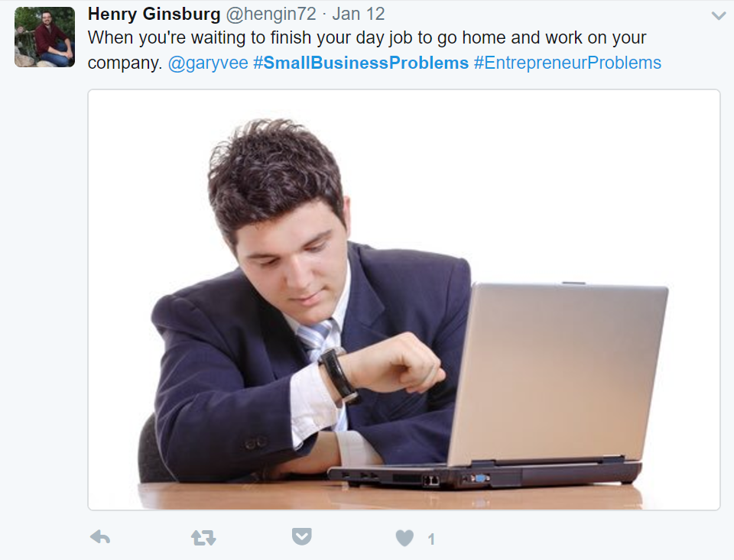Open the @garyvee mention
Viewport: 734px width, 560px height.
click(208, 63)
